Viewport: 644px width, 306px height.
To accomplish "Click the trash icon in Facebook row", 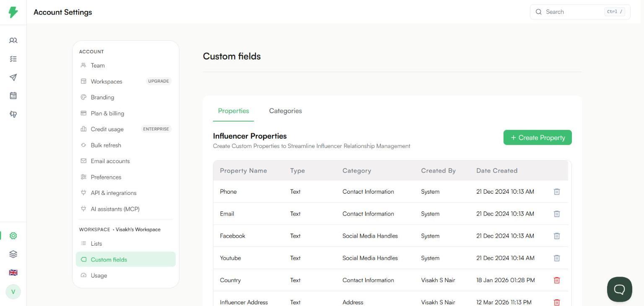I will 557,236.
